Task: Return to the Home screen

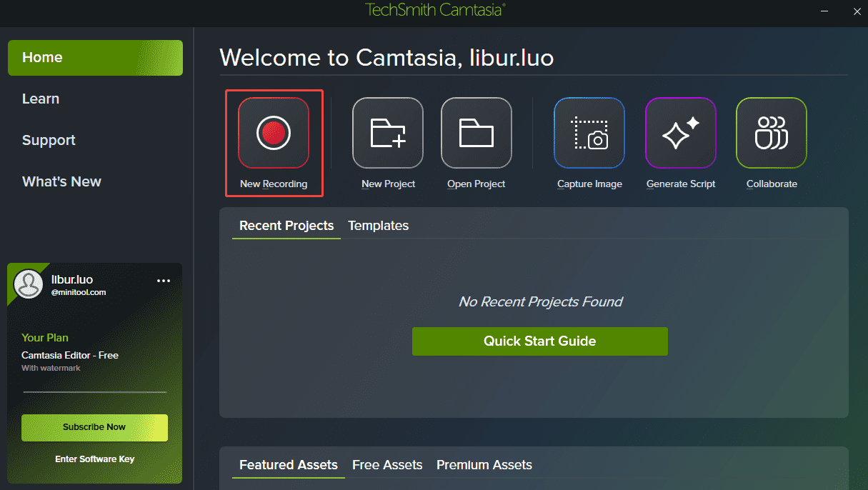Action: click(x=42, y=57)
